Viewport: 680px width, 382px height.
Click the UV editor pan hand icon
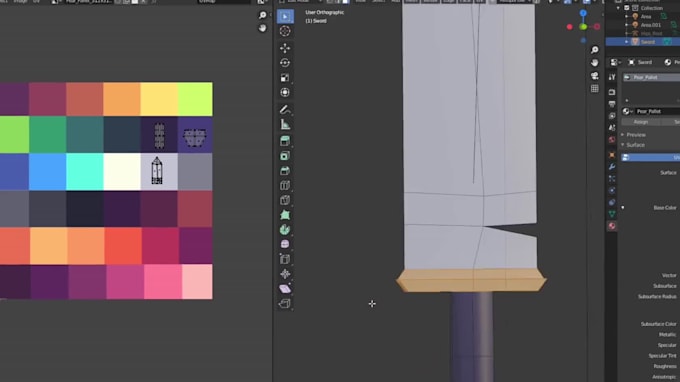[262, 28]
